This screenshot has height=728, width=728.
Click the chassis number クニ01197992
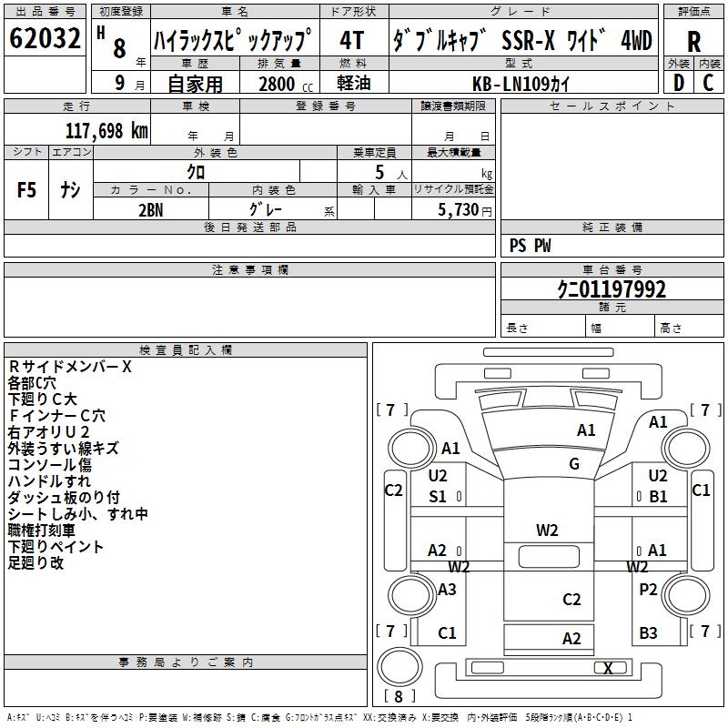point(612,289)
